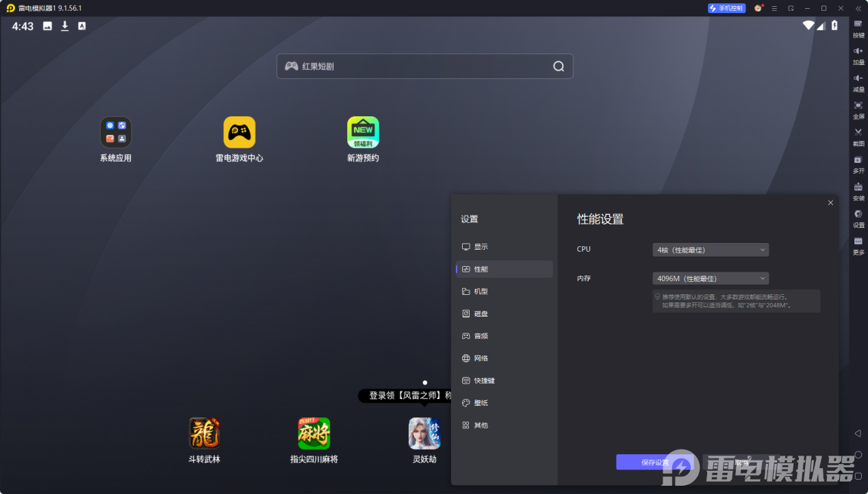Launch 指尖四川麻将 game
868x494 pixels.
[x=314, y=441]
